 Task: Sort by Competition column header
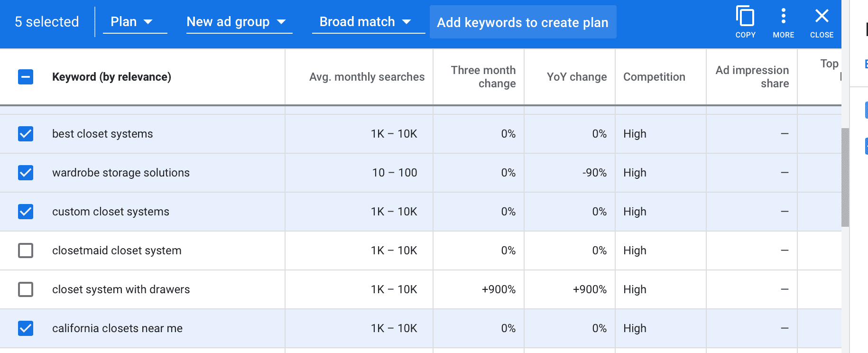tap(654, 77)
